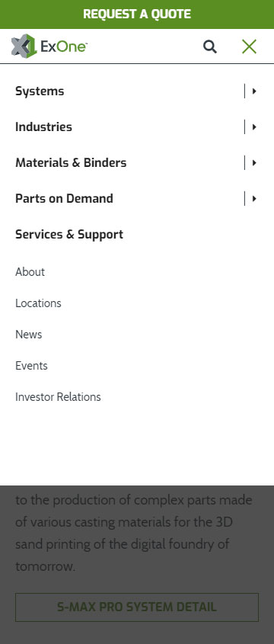Open Investor Relations link

click(58, 397)
